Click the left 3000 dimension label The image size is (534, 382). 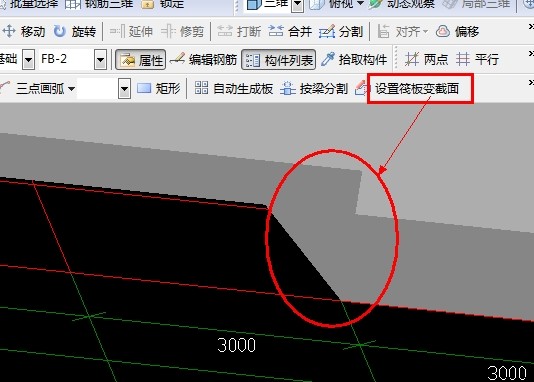coord(237,345)
